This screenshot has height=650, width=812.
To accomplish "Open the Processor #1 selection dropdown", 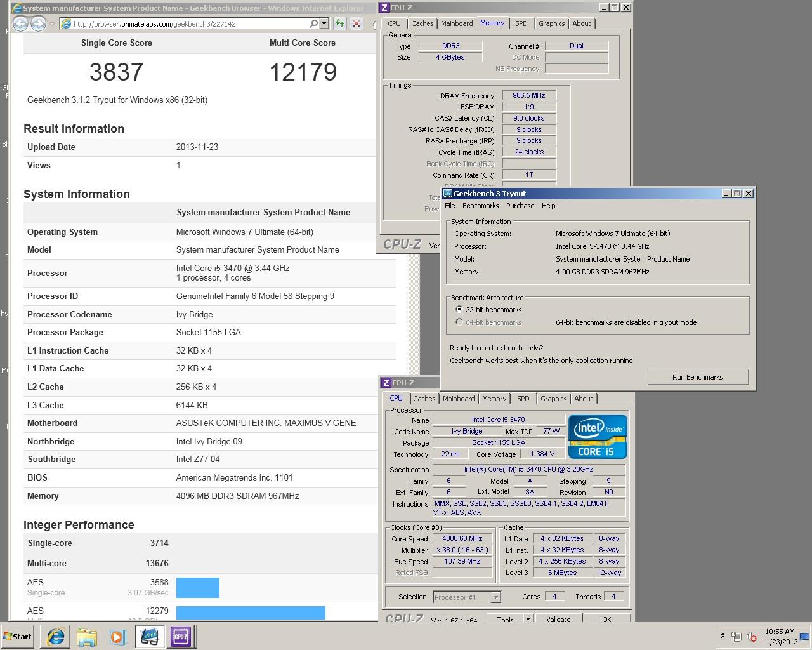I will pos(467,597).
